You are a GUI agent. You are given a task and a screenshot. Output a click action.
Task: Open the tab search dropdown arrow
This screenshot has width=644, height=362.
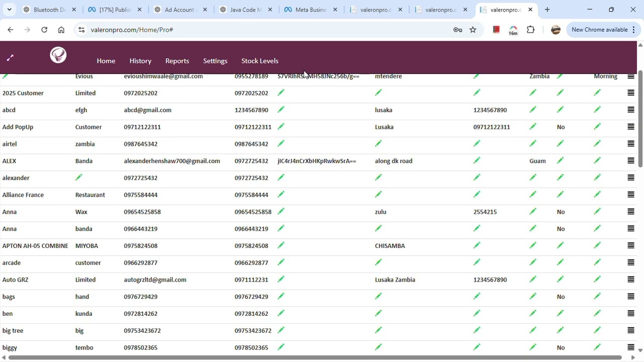coord(9,10)
